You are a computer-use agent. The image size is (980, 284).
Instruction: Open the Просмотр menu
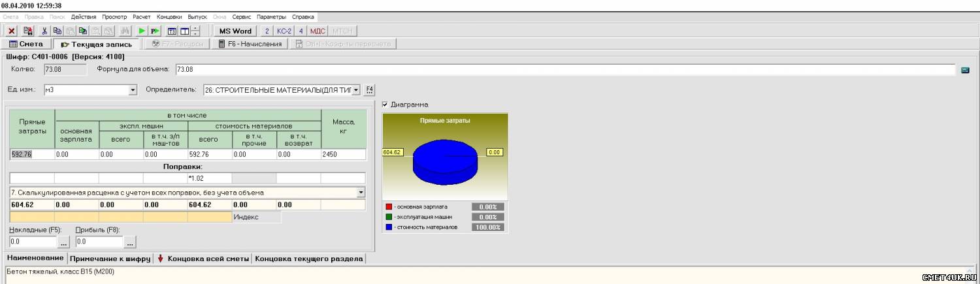(x=114, y=16)
